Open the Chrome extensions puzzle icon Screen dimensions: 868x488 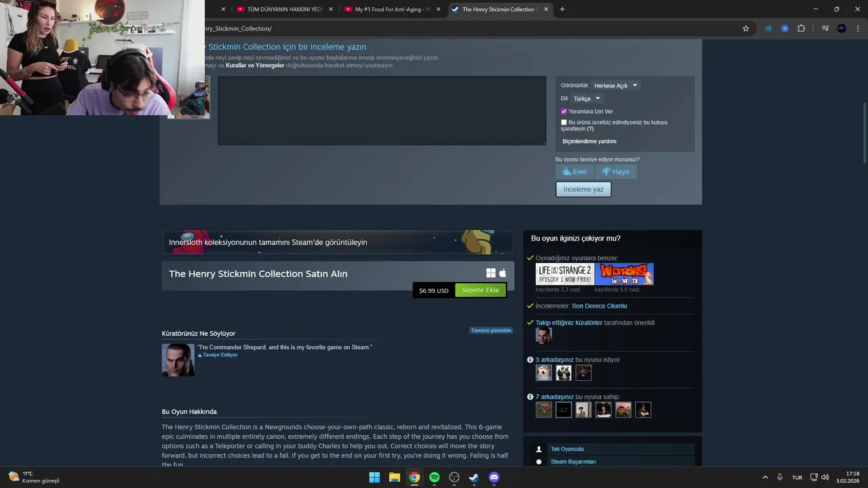[x=801, y=28]
